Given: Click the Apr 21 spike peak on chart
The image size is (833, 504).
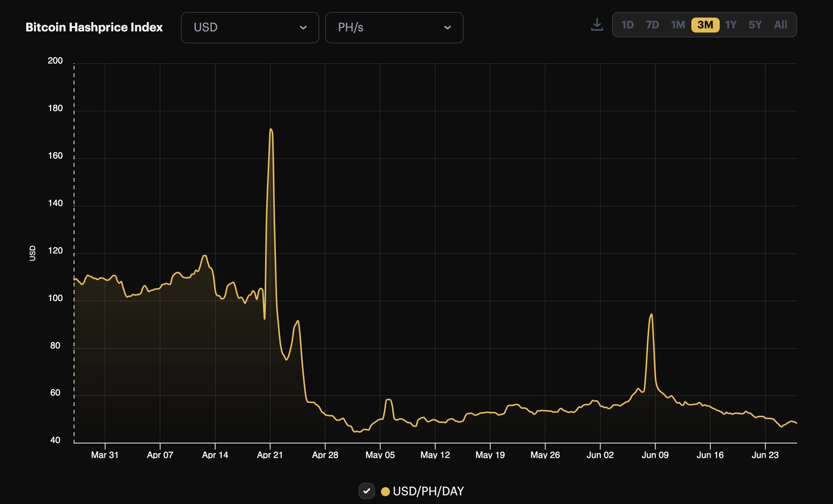Looking at the screenshot, I should (271, 129).
